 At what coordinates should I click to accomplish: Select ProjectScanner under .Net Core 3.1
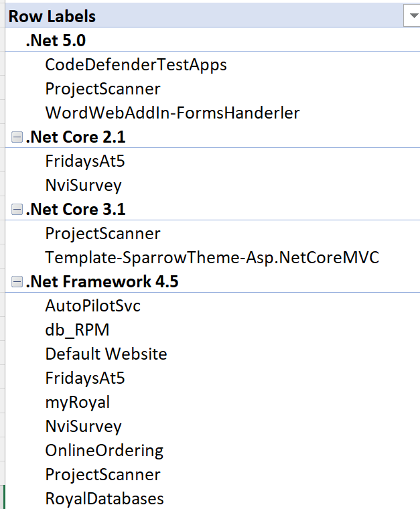(102, 234)
